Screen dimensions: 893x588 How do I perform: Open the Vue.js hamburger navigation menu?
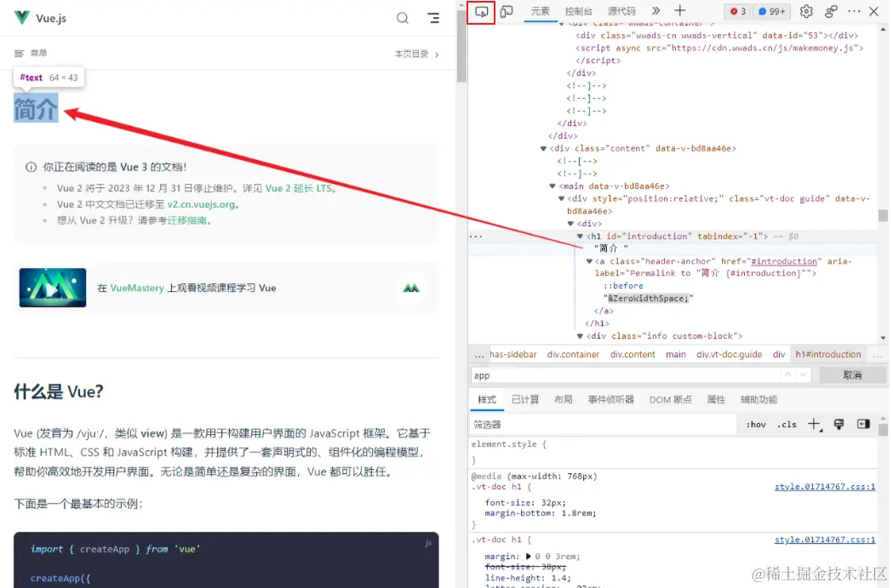(x=433, y=18)
